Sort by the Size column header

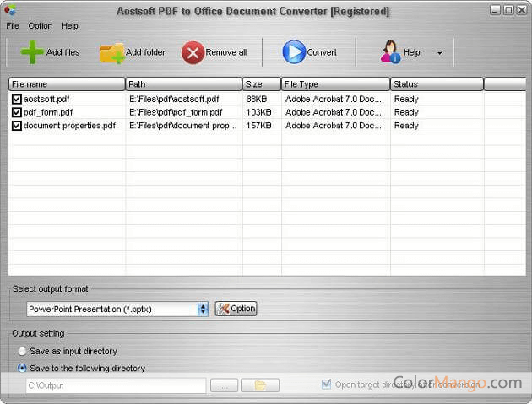262,84
